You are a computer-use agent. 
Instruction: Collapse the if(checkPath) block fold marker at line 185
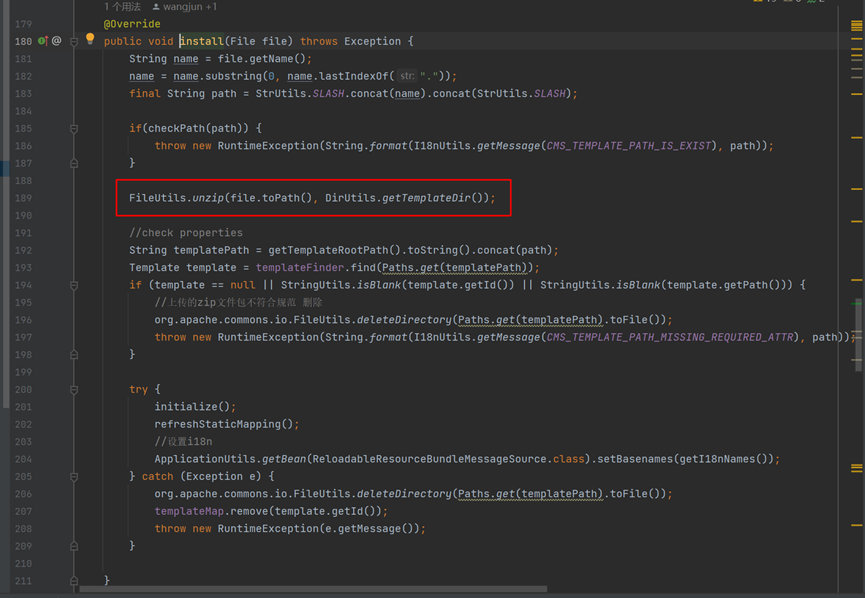click(x=74, y=130)
